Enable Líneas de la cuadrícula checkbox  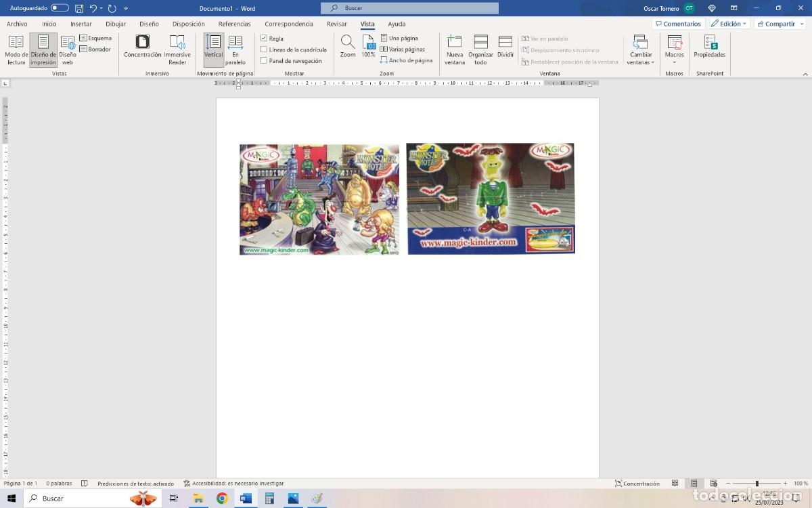(264, 49)
